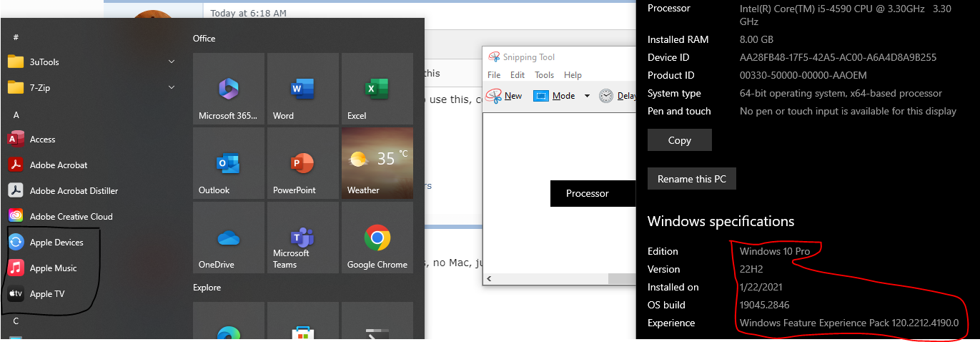Open the Microsoft Teams tile

[303, 238]
